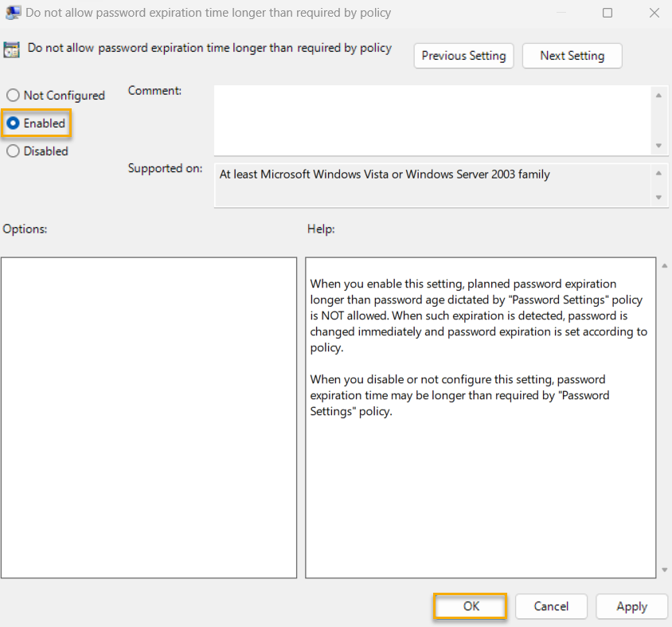Click the down scroll arrow of the Comment box
This screenshot has width=672, height=627.
click(661, 147)
